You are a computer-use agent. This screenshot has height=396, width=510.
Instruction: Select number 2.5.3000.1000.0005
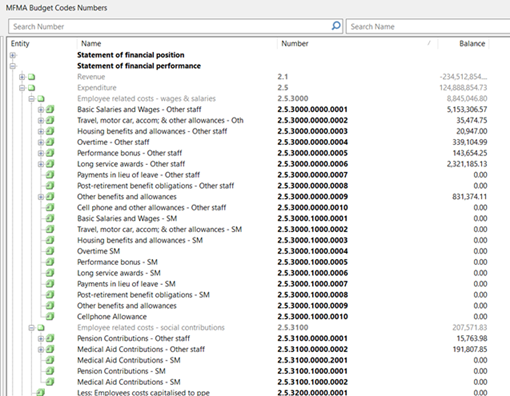(x=313, y=262)
